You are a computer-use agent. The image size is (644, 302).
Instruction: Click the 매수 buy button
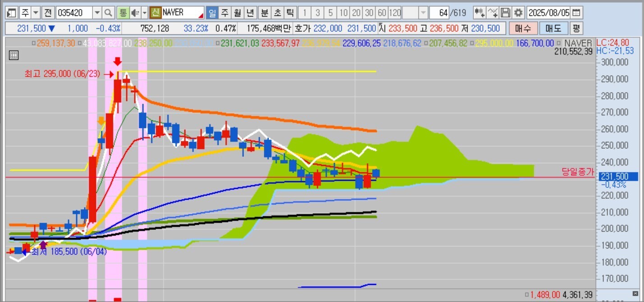pos(523,28)
